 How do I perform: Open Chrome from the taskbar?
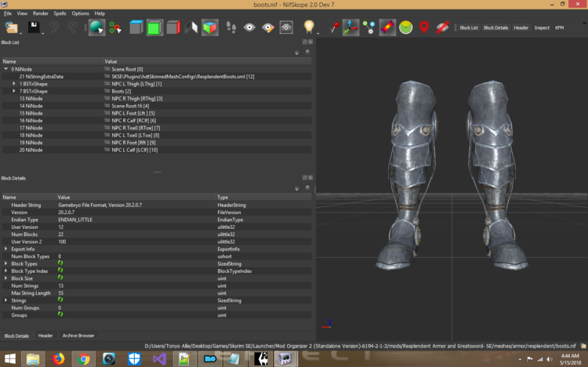point(84,359)
